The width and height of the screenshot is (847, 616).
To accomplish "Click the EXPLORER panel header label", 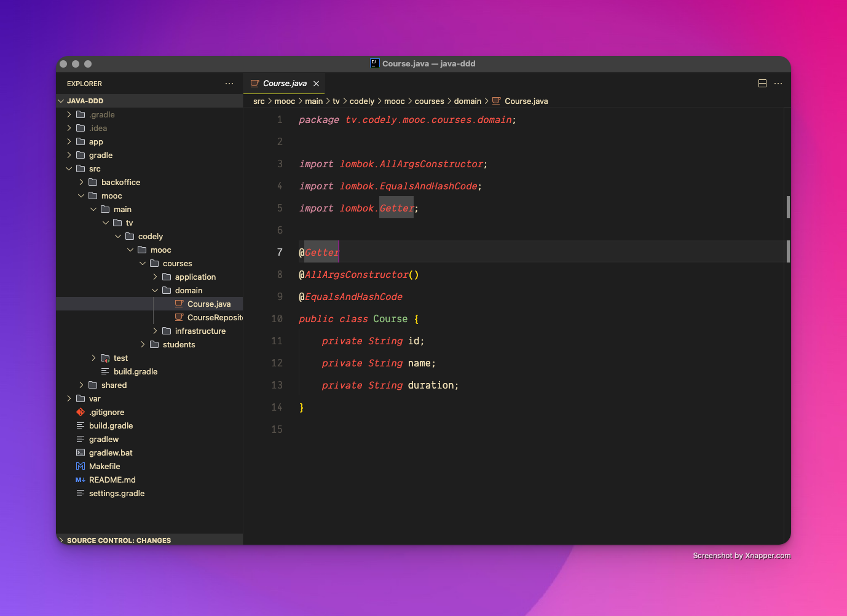I will coord(84,84).
